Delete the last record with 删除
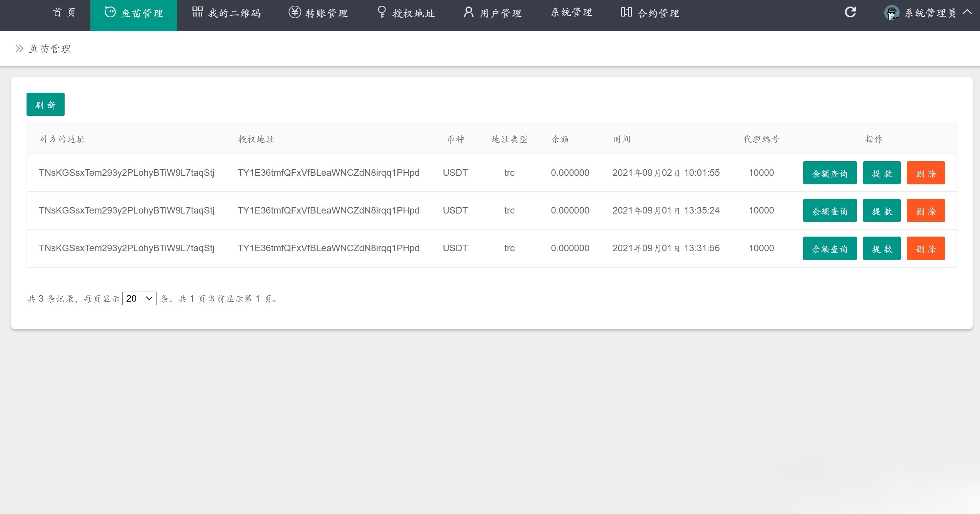 (x=926, y=248)
